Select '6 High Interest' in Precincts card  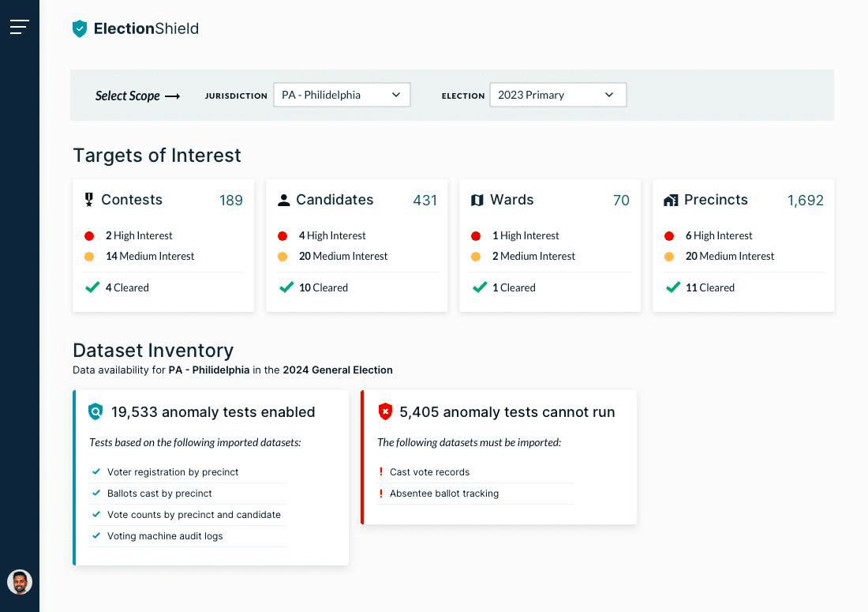click(x=719, y=235)
